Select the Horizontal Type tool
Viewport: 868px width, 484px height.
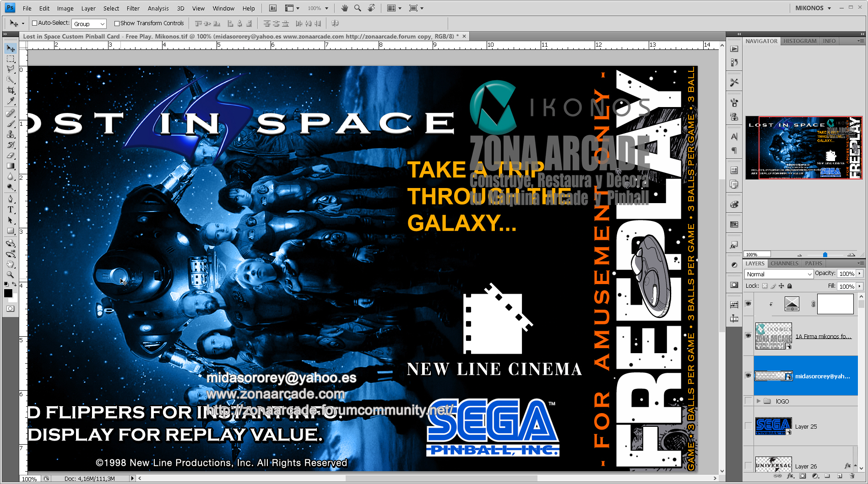point(11,210)
